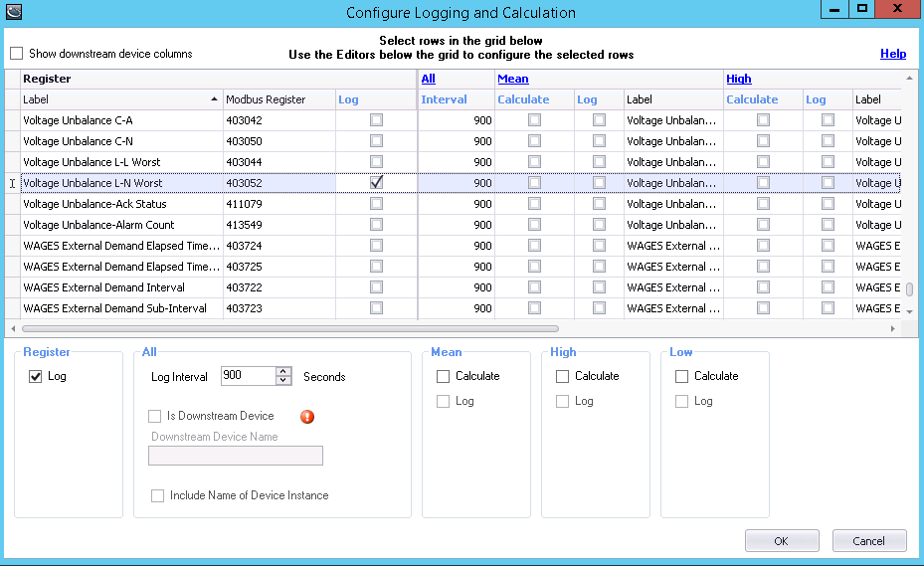The width and height of the screenshot is (924, 566).
Task: Toggle Log checkbox for Voltage Unbalance L-N Worst
Action: tap(377, 183)
